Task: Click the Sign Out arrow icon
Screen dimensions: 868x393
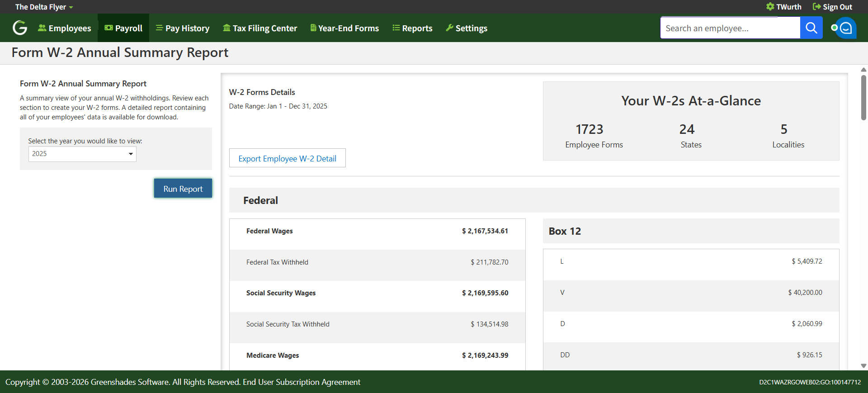Action: [816, 7]
